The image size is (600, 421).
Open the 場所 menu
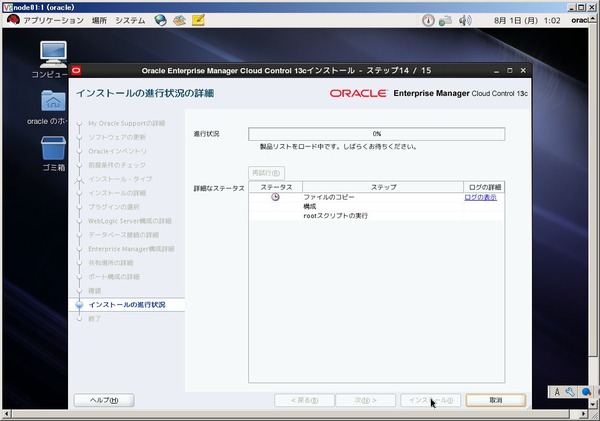99,20
